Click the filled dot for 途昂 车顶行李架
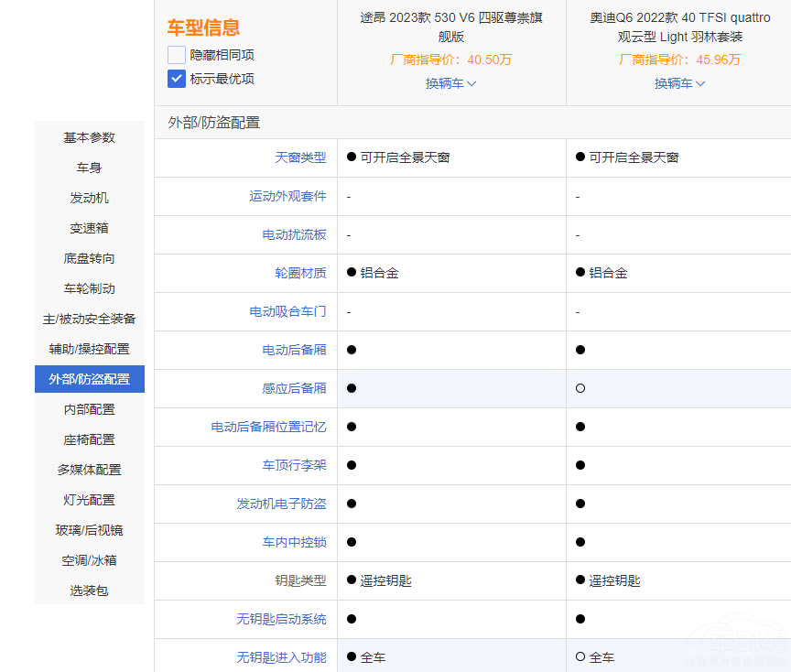Screen dimensions: 791x672 352,465
